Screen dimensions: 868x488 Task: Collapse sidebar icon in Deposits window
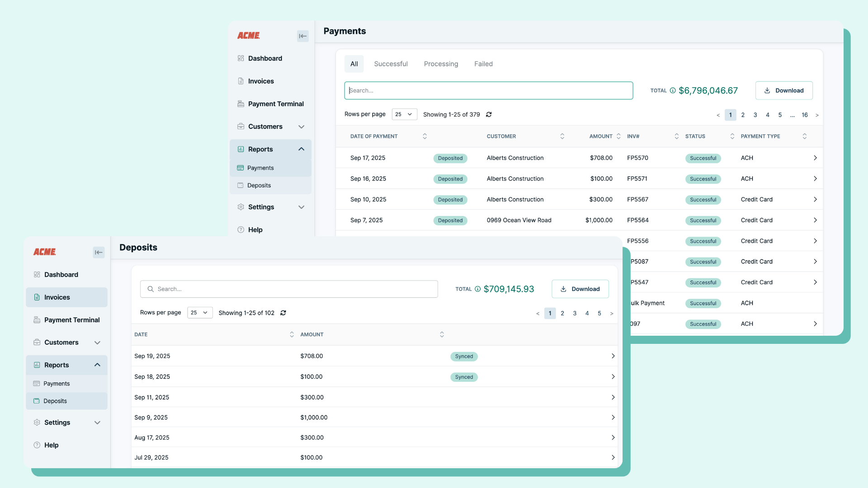pyautogui.click(x=99, y=252)
